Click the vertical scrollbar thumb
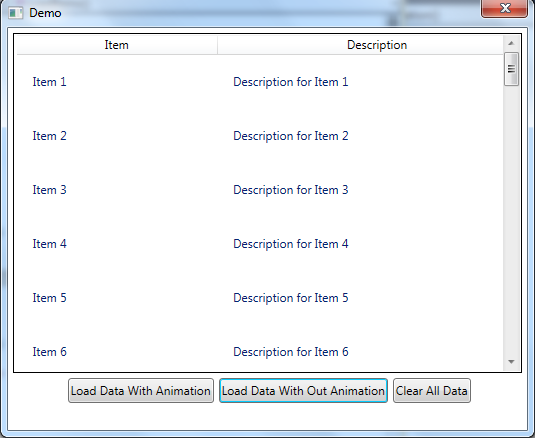535x438 pixels. 511,69
